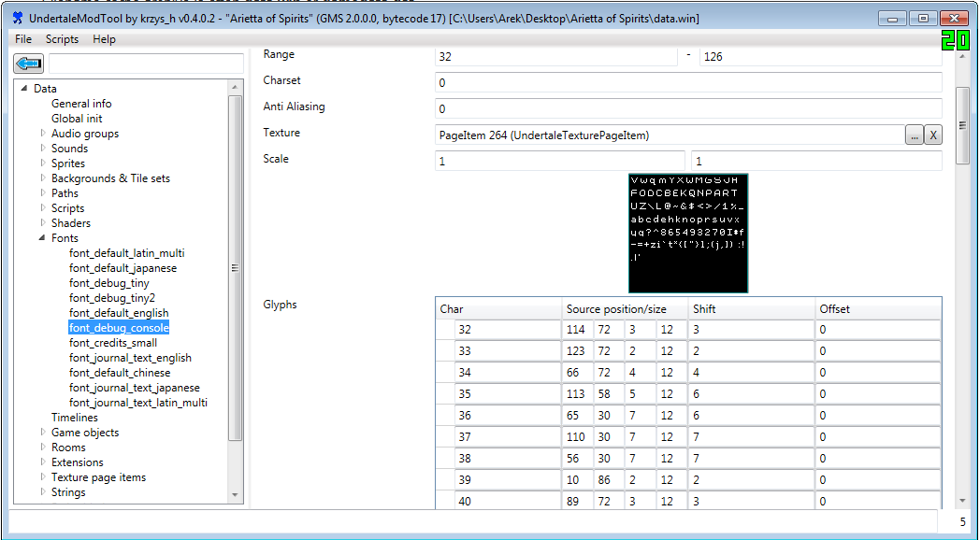Expand the Game objects node
The image size is (980, 540).
point(43,433)
